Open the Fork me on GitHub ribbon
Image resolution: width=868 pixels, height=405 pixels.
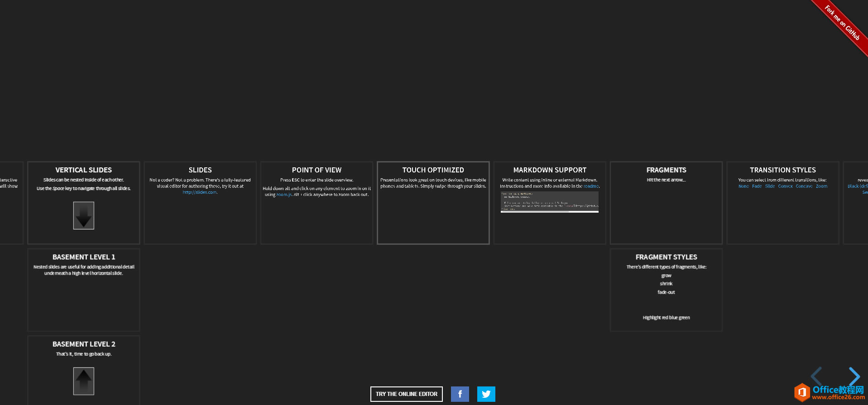pos(842,23)
